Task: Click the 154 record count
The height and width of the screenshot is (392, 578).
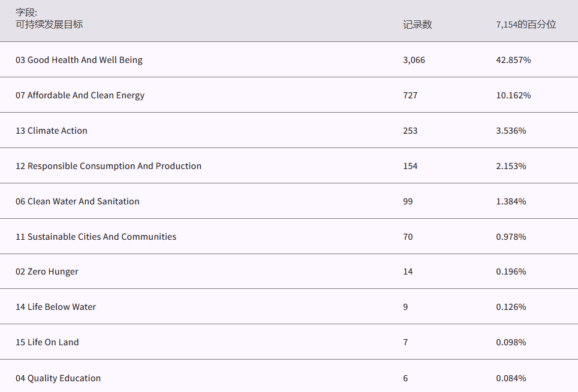Action: pos(410,166)
